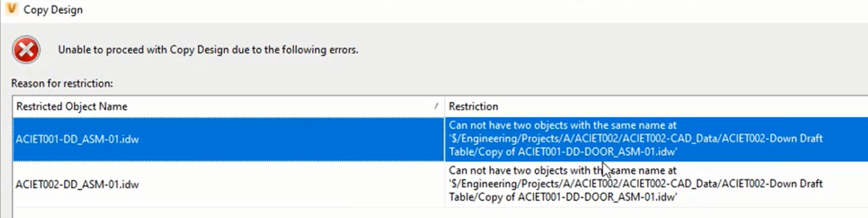The image size is (868, 218).
Task: Select the ACIET002-DD_ASM-01.idw row
Action: click(77, 184)
